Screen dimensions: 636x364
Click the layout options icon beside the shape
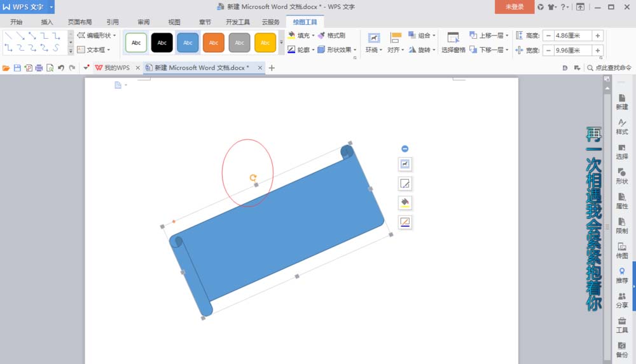404,164
